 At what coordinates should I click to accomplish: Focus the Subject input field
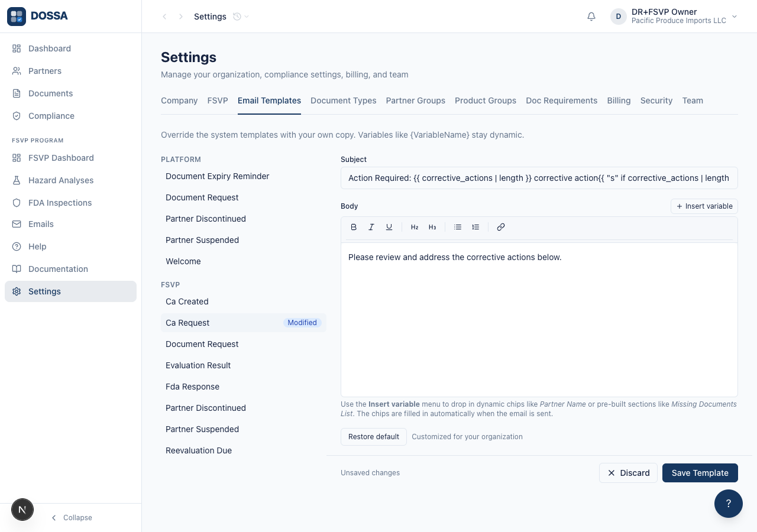[539, 178]
